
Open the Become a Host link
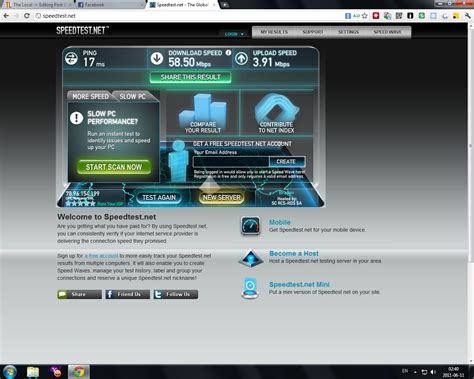[294, 253]
